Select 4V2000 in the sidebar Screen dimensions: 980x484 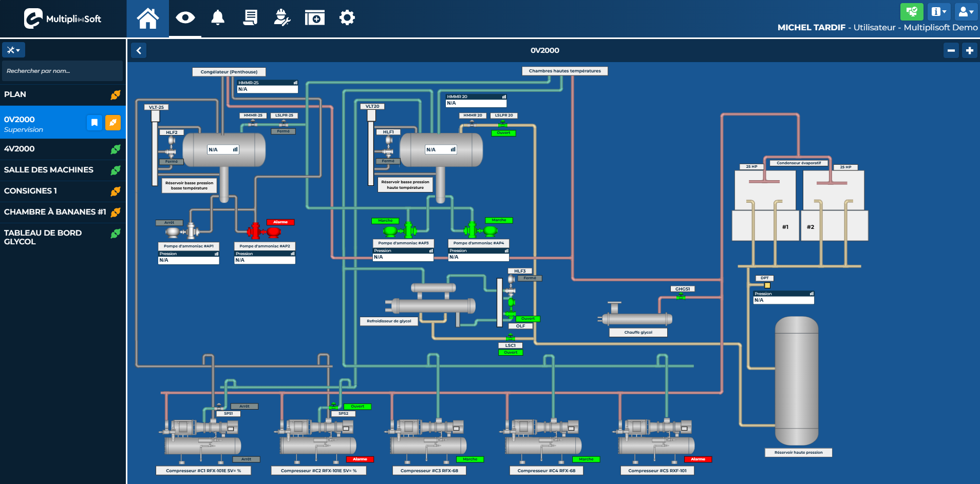coord(63,149)
